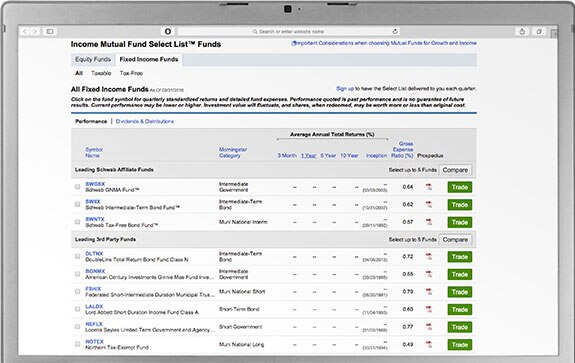Screen dimensions: 575x363
Task: Compare Leading Schwab Affiliate Funds
Action: coord(455,170)
